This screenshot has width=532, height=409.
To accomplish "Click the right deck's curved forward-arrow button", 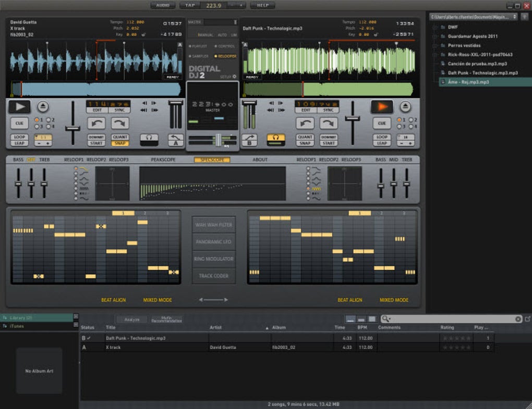I will 328,123.
